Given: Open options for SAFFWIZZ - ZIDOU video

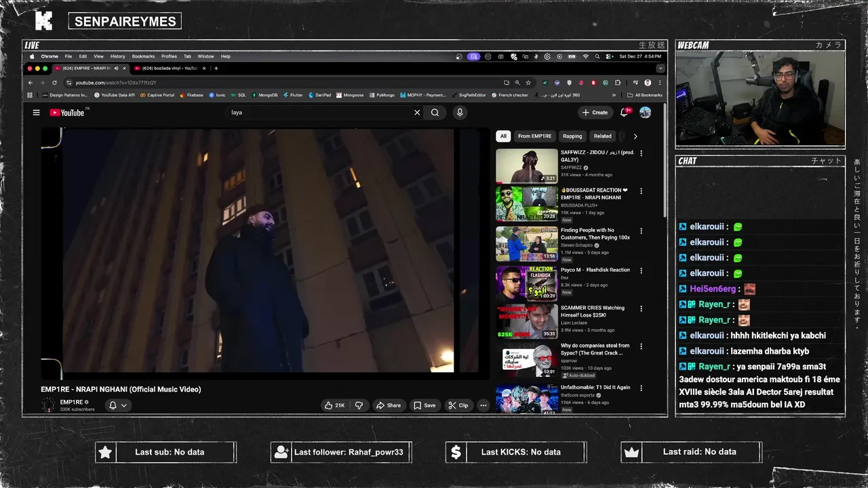Looking at the screenshot, I should pos(641,153).
